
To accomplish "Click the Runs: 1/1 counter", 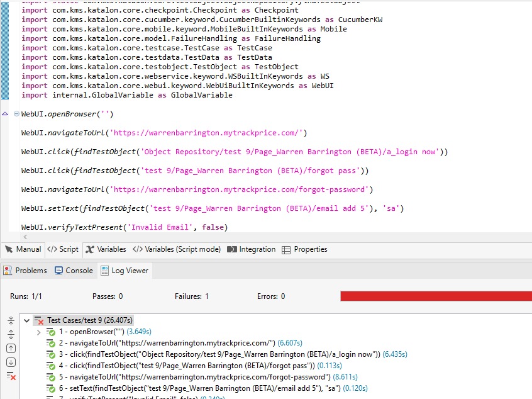I will point(26,296).
